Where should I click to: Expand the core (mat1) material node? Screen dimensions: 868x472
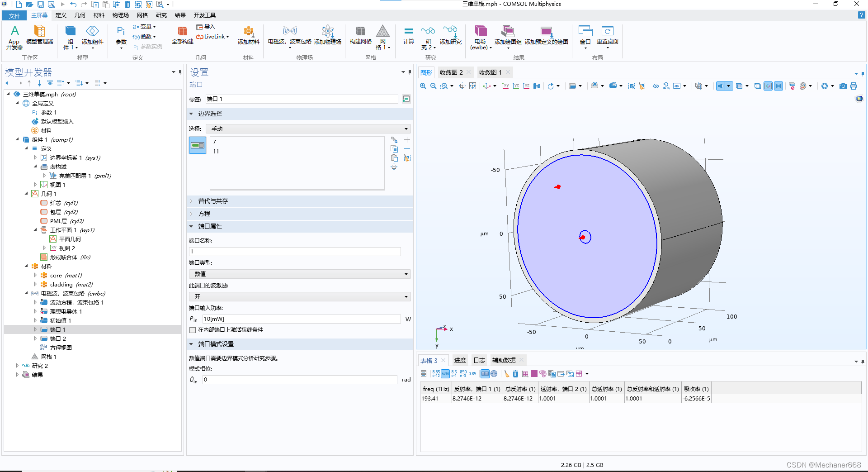[35, 275]
